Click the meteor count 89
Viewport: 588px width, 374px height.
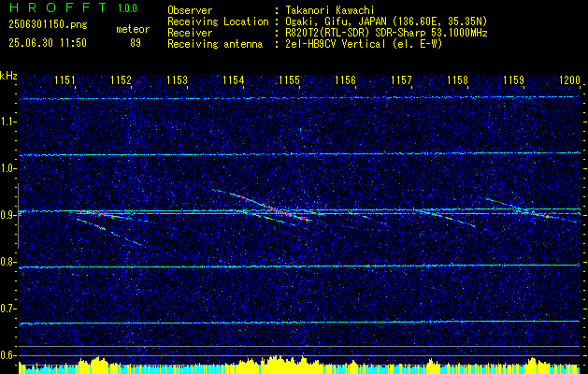(136, 43)
